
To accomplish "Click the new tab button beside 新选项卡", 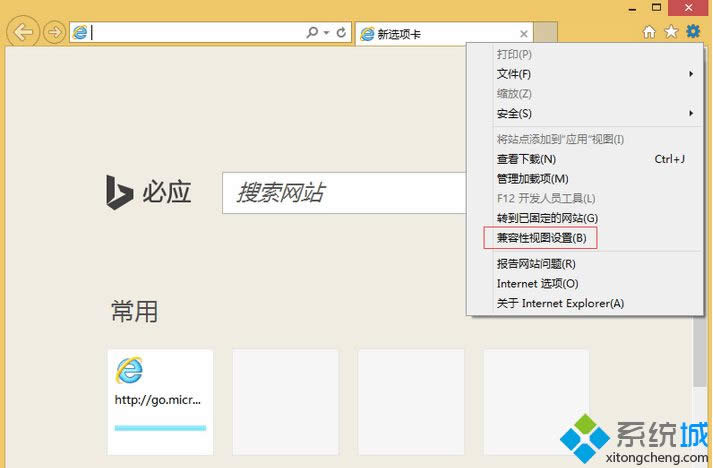I will pos(545,33).
